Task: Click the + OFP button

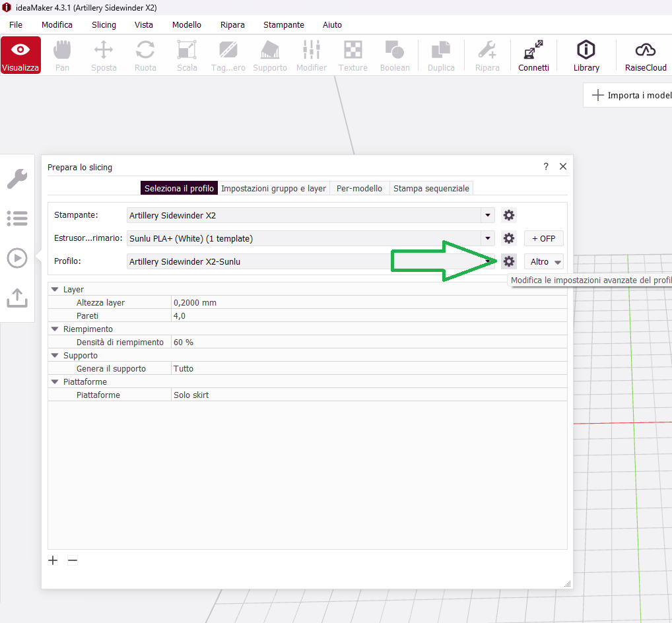Action: (544, 238)
